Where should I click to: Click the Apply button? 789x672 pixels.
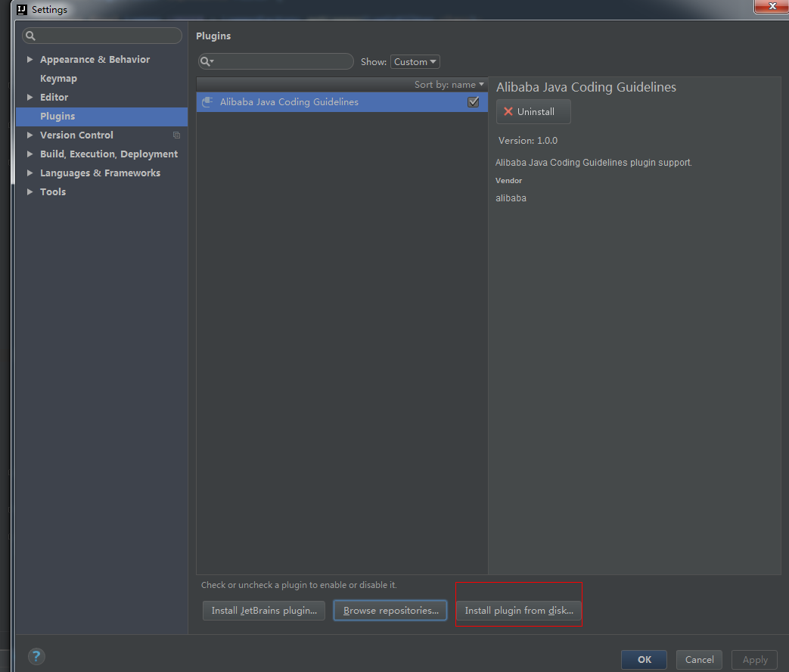(x=755, y=659)
